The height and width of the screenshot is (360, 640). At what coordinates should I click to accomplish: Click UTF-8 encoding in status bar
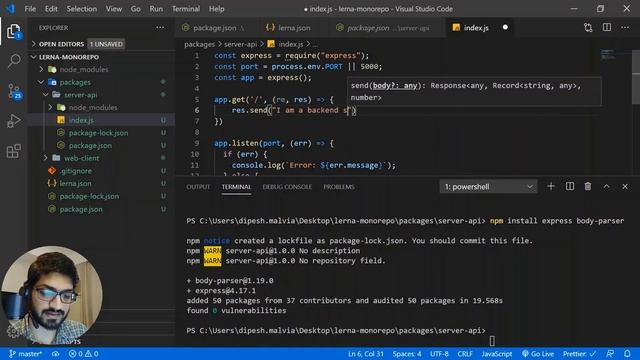(439, 354)
